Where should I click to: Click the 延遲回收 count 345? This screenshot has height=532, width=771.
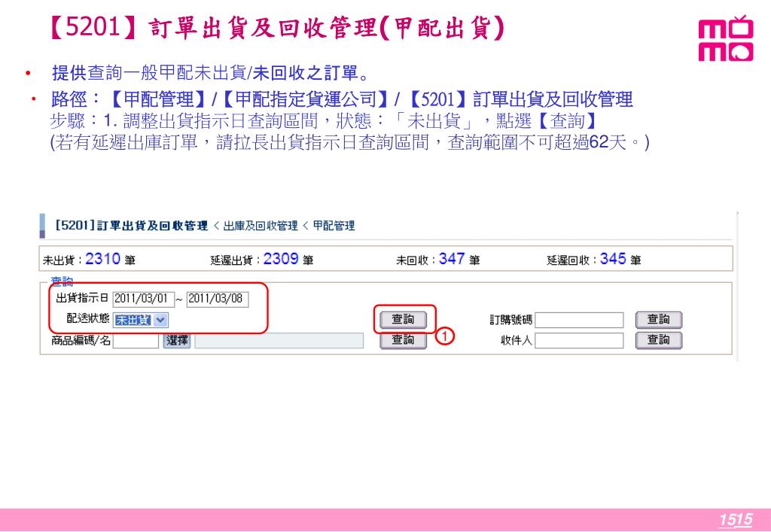(613, 259)
